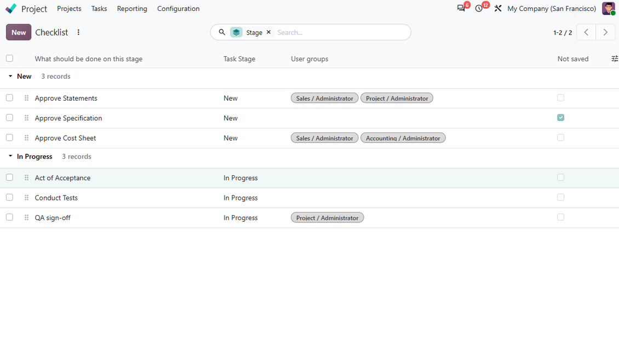Collapse the New group
Image resolution: width=619 pixels, height=364 pixels.
[10, 76]
